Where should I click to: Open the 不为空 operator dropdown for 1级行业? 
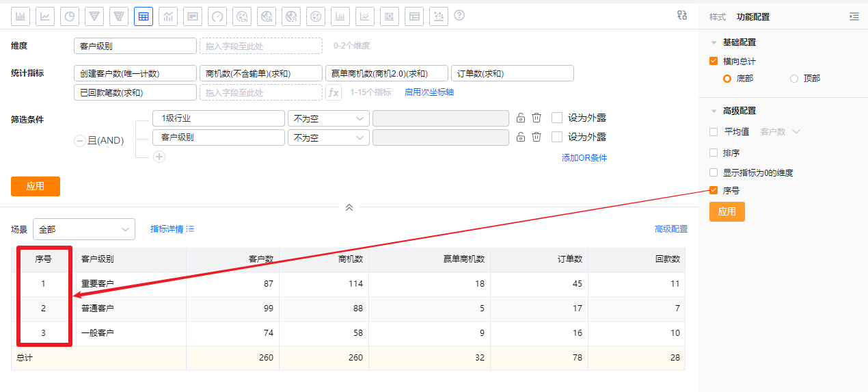click(x=328, y=118)
